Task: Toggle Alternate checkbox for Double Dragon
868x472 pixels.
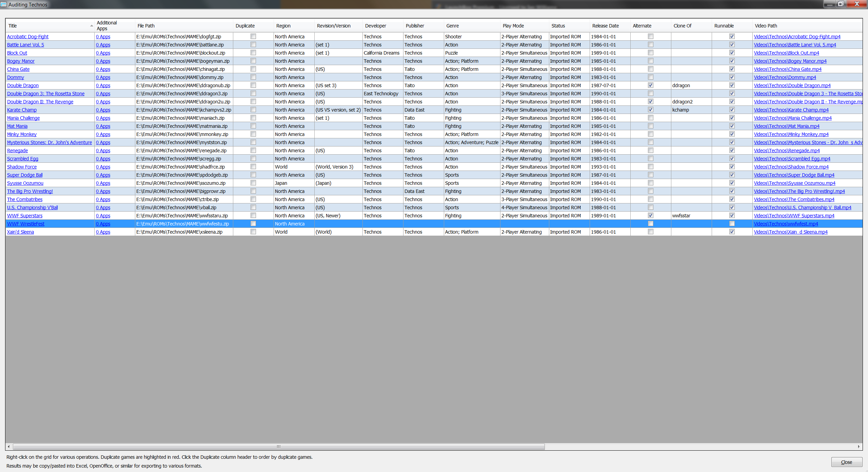Action: [x=651, y=85]
